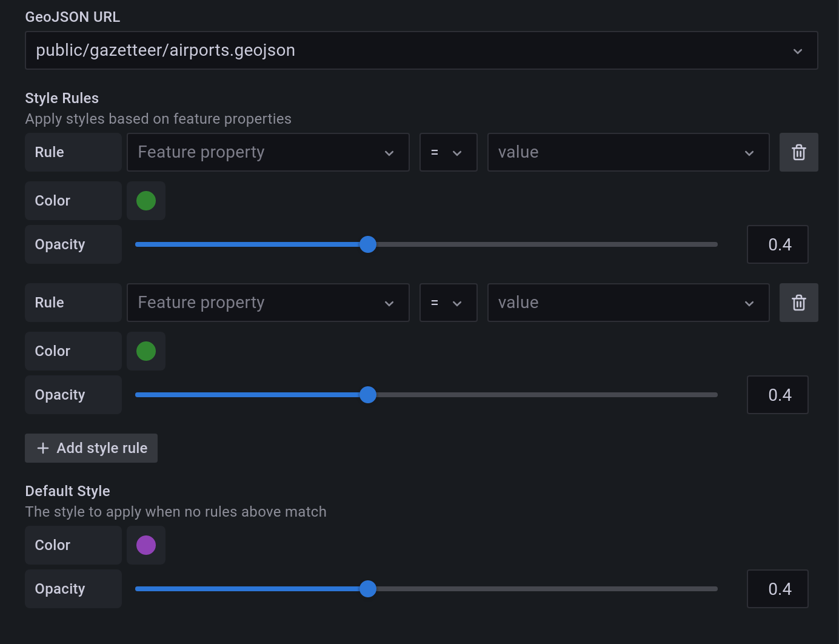Image resolution: width=839 pixels, height=644 pixels.
Task: Open the second rule's value dropdown
Action: [628, 303]
